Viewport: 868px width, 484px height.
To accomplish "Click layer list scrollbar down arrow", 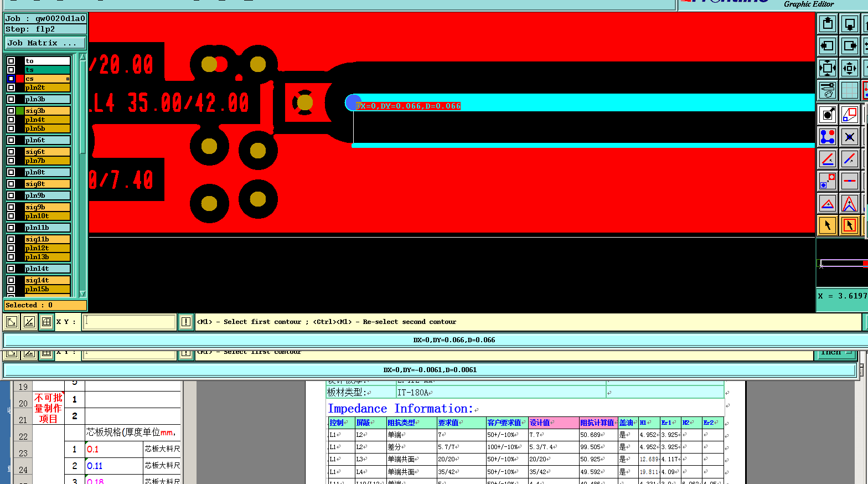I will click(x=82, y=294).
